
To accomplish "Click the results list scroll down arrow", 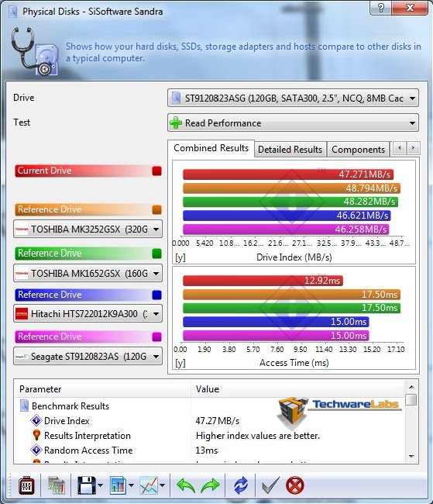I will click(411, 457).
